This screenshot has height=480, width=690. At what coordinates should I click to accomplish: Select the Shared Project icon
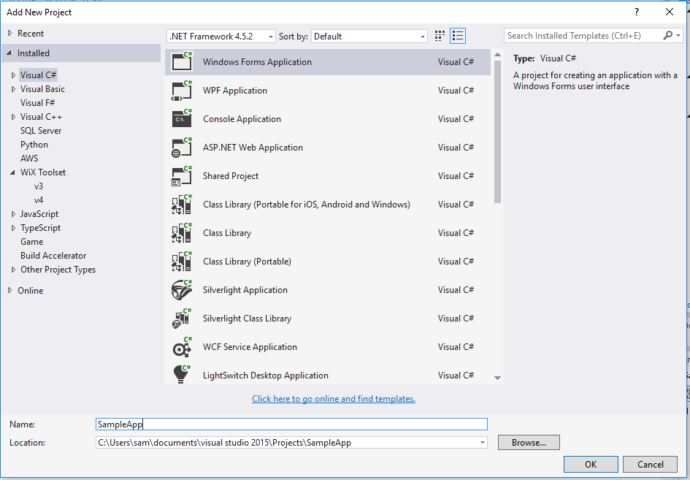point(182,176)
